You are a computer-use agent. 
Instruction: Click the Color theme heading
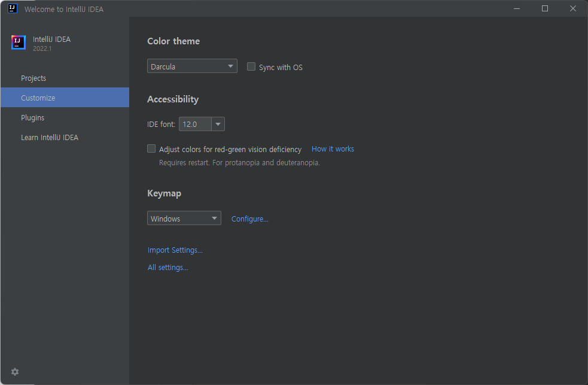[x=173, y=41]
